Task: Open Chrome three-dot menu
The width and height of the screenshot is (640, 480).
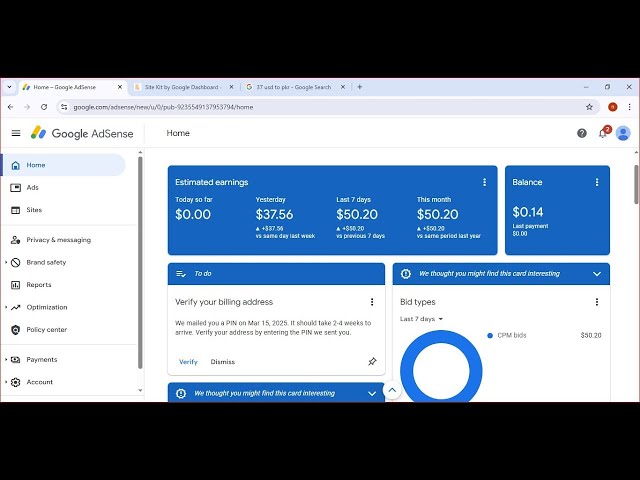Action: click(629, 107)
